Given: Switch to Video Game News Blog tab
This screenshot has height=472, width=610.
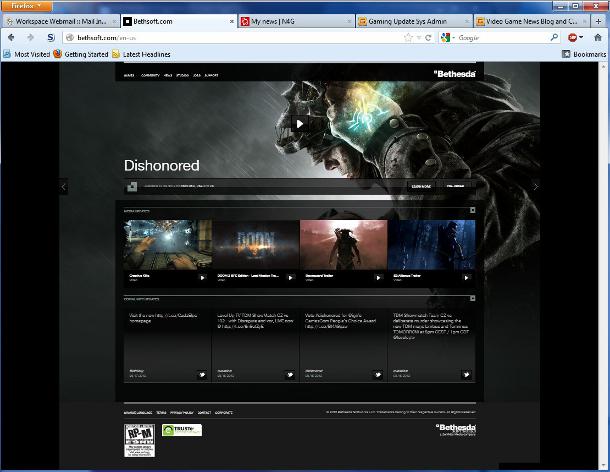Looking at the screenshot, I should tap(531, 21).
